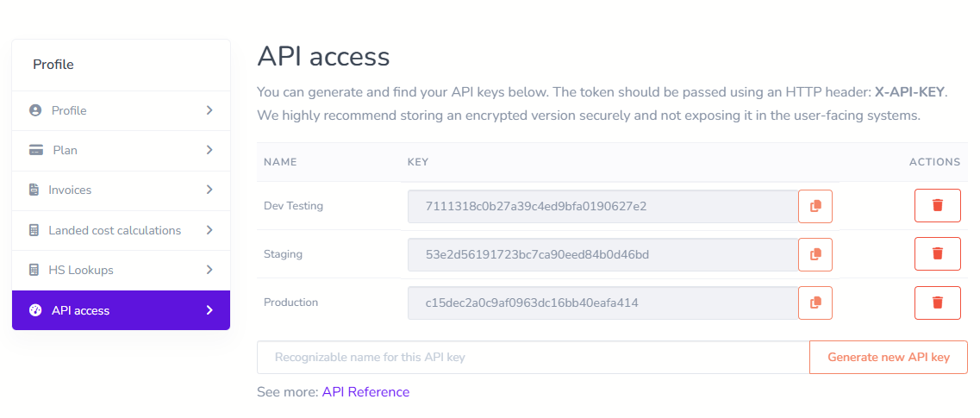Copy the Production API key

[x=815, y=303]
